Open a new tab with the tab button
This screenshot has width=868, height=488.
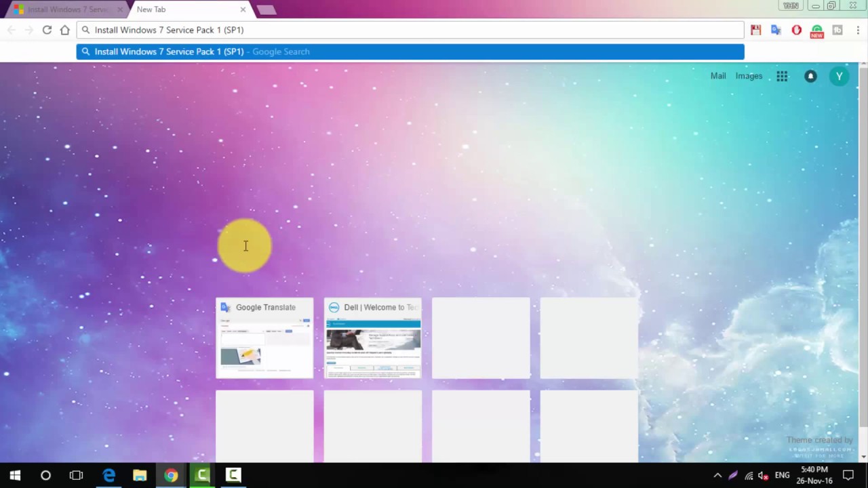pyautogui.click(x=266, y=9)
